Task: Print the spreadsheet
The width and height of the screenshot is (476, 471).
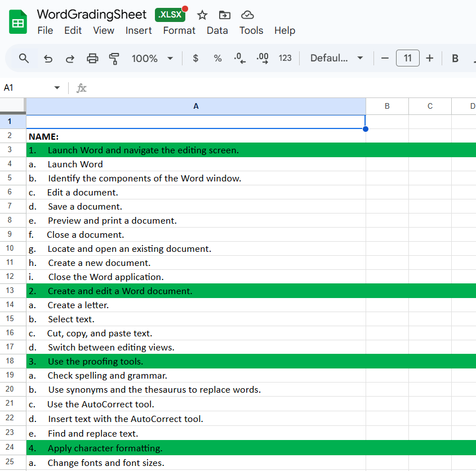Action: (x=92, y=58)
